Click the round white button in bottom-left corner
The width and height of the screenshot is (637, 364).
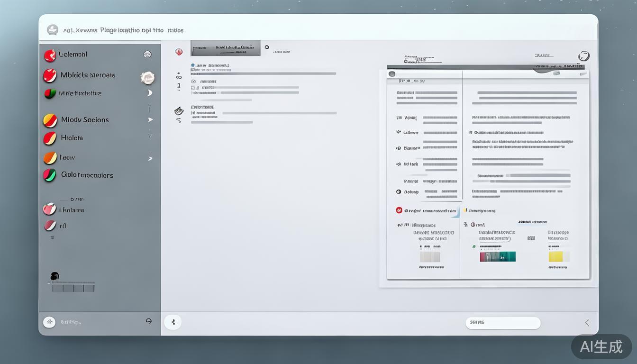click(x=49, y=322)
